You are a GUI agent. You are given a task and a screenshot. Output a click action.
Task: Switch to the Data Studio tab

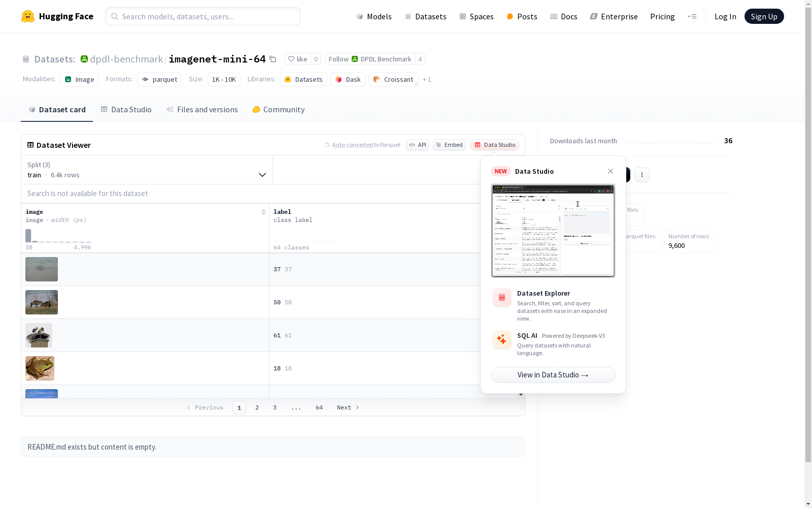126,110
